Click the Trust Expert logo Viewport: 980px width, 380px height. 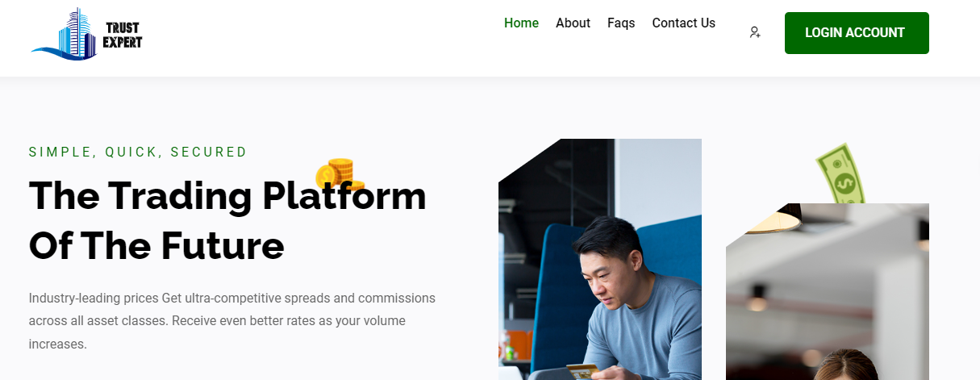pos(87,33)
